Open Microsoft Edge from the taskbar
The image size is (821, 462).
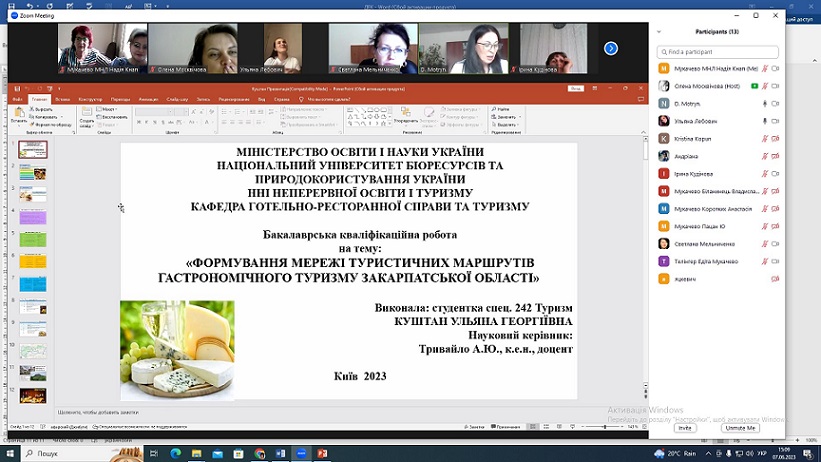[175, 453]
